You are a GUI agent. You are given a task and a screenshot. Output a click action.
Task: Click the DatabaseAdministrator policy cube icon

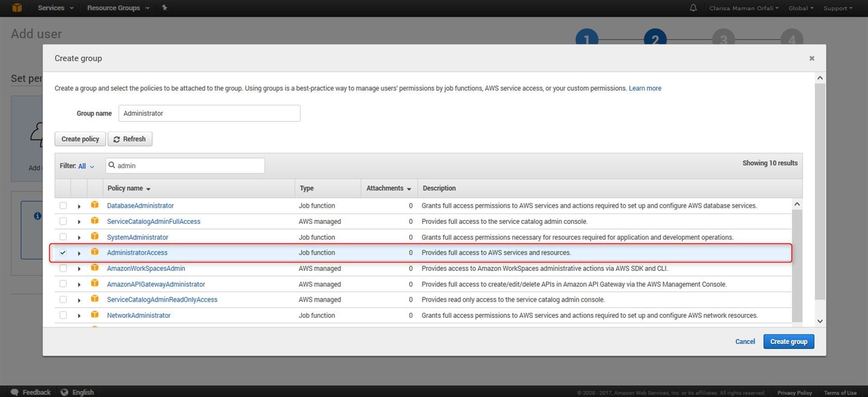tap(94, 205)
